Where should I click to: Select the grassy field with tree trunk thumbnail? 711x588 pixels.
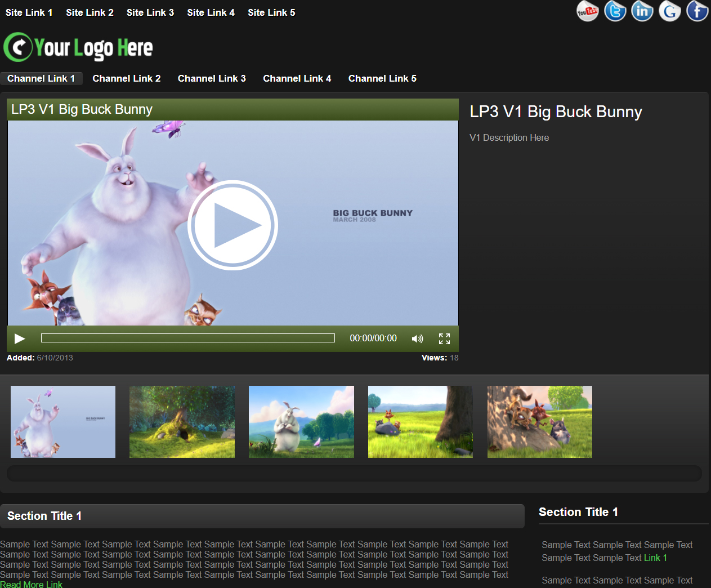coord(421,422)
